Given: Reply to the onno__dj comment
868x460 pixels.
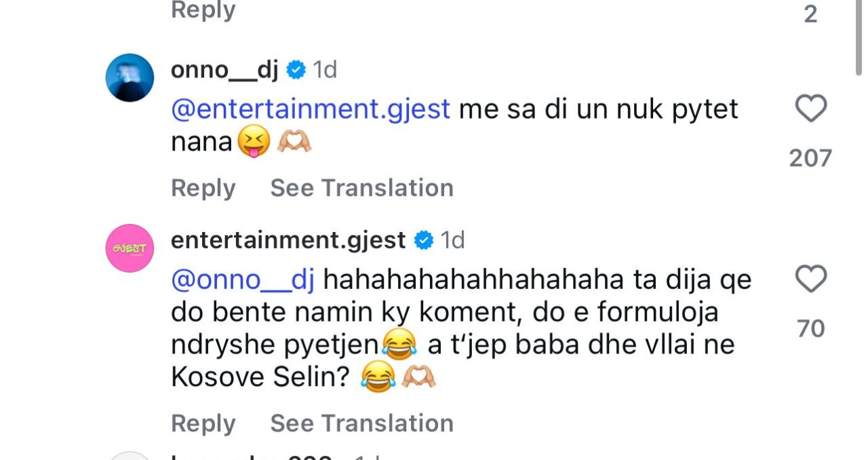Looking at the screenshot, I should (203, 188).
